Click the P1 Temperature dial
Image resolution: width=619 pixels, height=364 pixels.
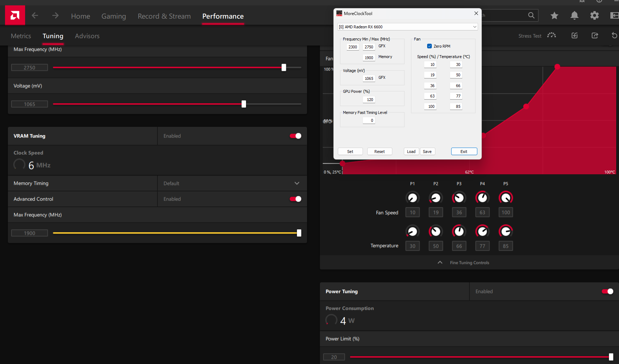tap(412, 231)
